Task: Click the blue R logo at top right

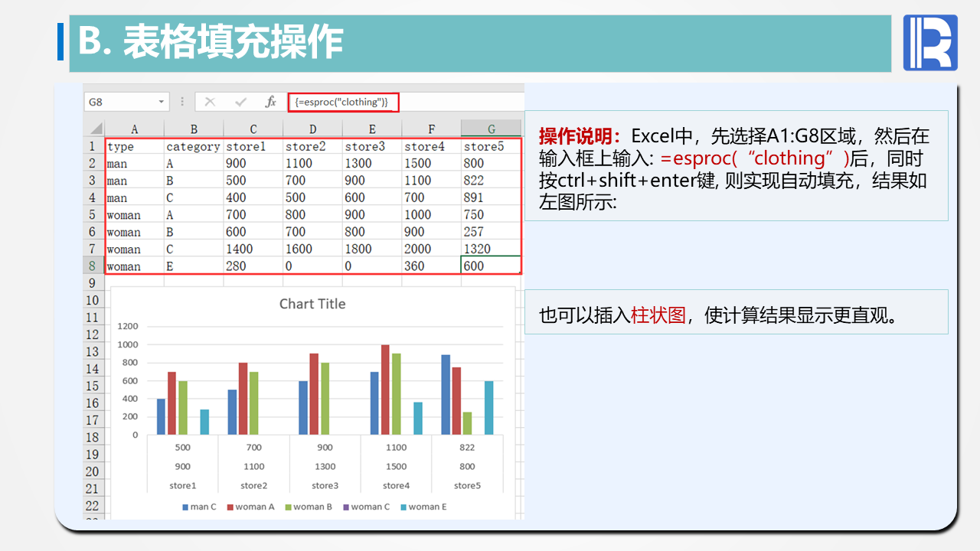Action: click(929, 43)
